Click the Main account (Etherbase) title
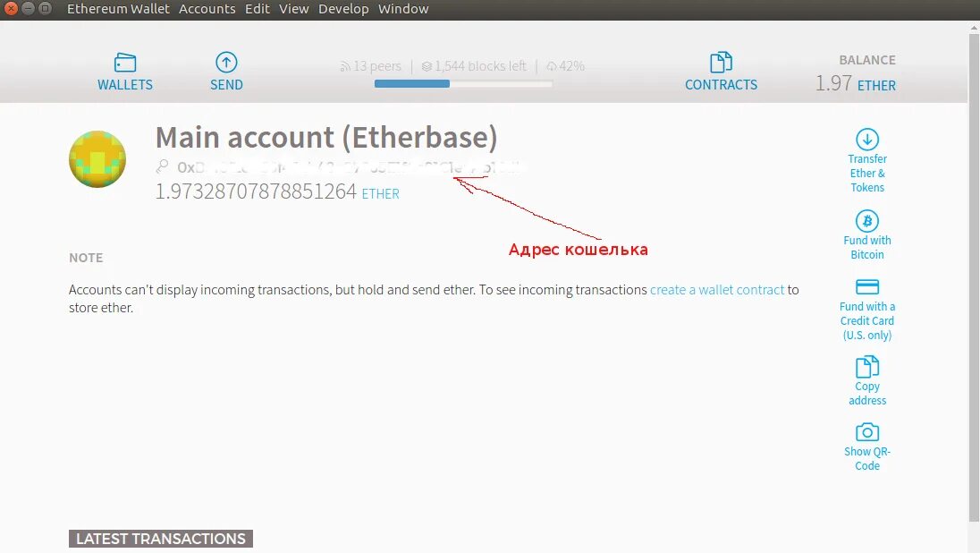Screen dimensions: 980x553 pos(326,137)
